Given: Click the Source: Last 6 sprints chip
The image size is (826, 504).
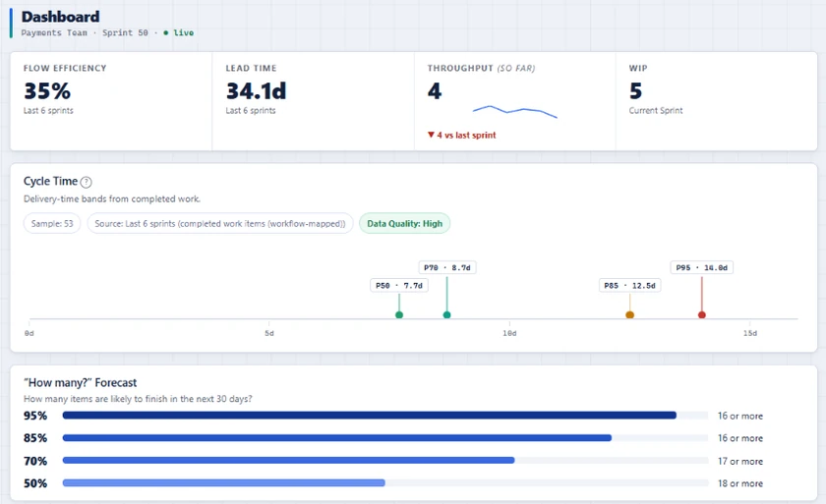Looking at the screenshot, I should 220,223.
